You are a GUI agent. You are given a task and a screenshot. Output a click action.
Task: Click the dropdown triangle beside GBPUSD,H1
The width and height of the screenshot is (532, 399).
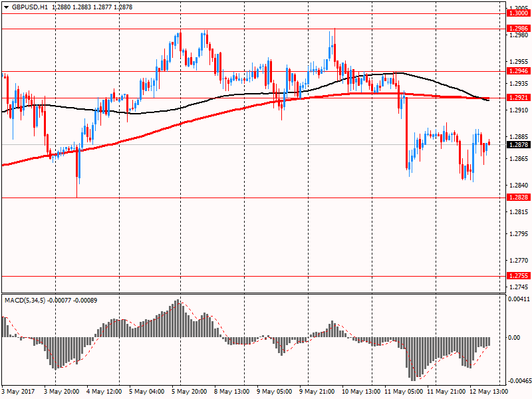pyautogui.click(x=7, y=7)
